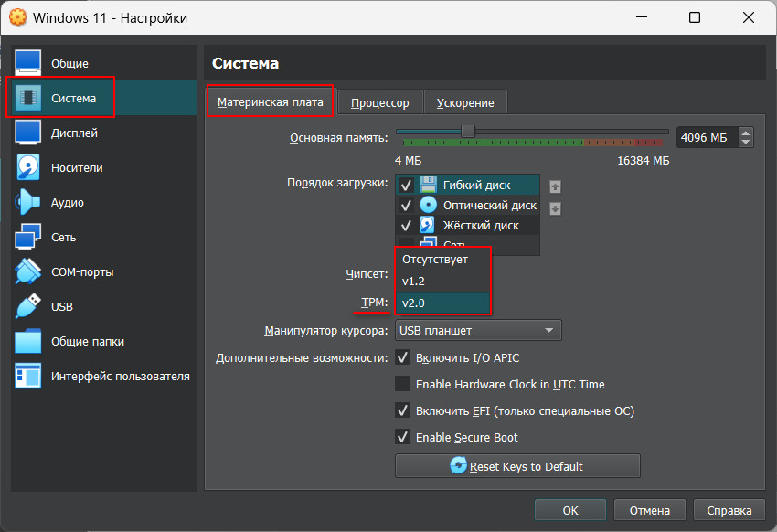
Task: Maximize the Windows 11 settings window
Action: pos(695,17)
